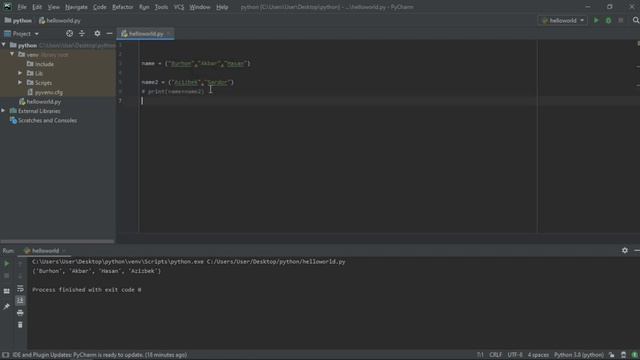Toggle scroll to end in Run console

tap(20, 300)
